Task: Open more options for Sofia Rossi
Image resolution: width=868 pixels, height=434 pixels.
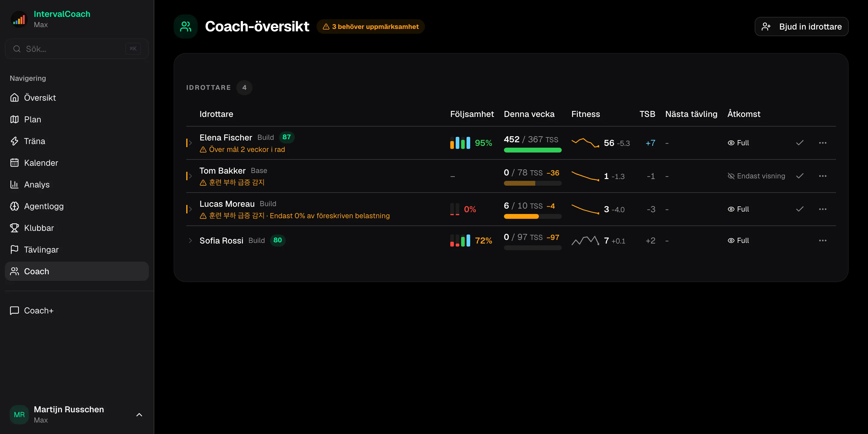Action: (x=822, y=241)
